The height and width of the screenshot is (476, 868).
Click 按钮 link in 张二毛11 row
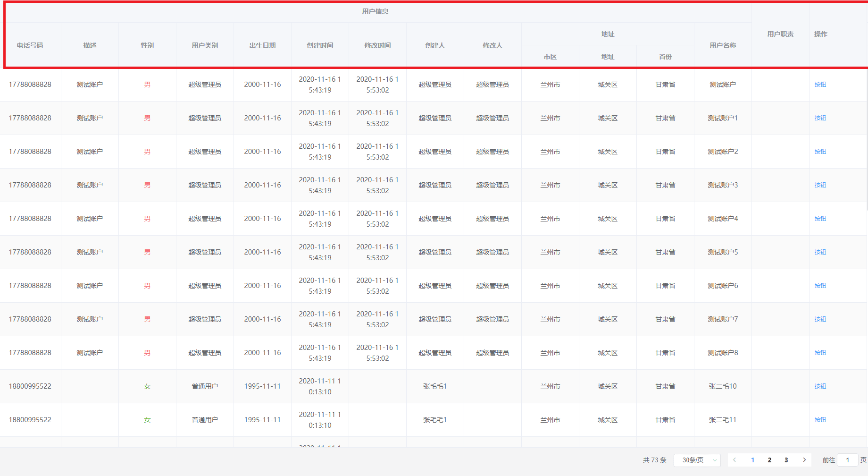(820, 420)
